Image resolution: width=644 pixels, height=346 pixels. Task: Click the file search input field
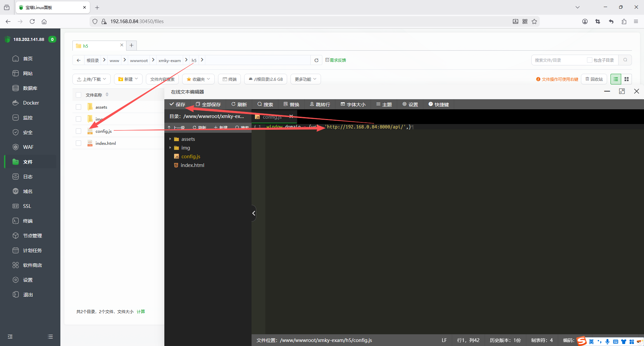tap(558, 60)
